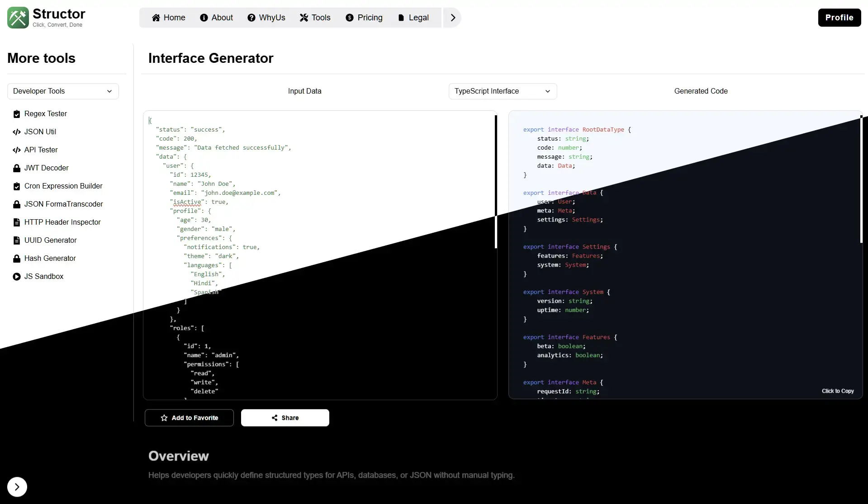Open the Tools nav item
This screenshot has height=504, width=868.
point(315,18)
